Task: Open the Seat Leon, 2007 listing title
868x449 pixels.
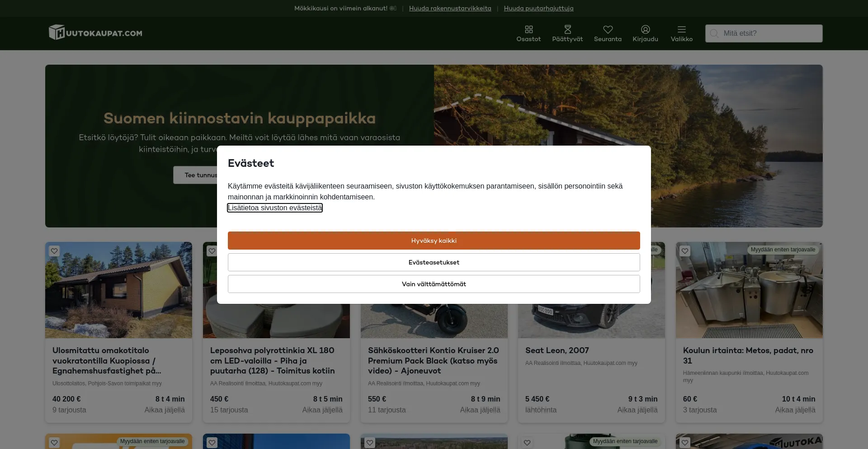Action: (557, 350)
